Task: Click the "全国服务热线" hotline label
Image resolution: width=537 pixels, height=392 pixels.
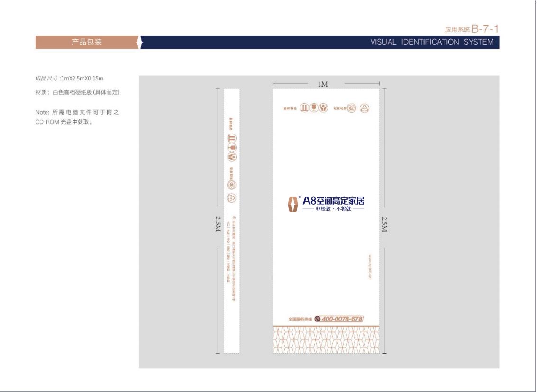Action: (x=300, y=319)
